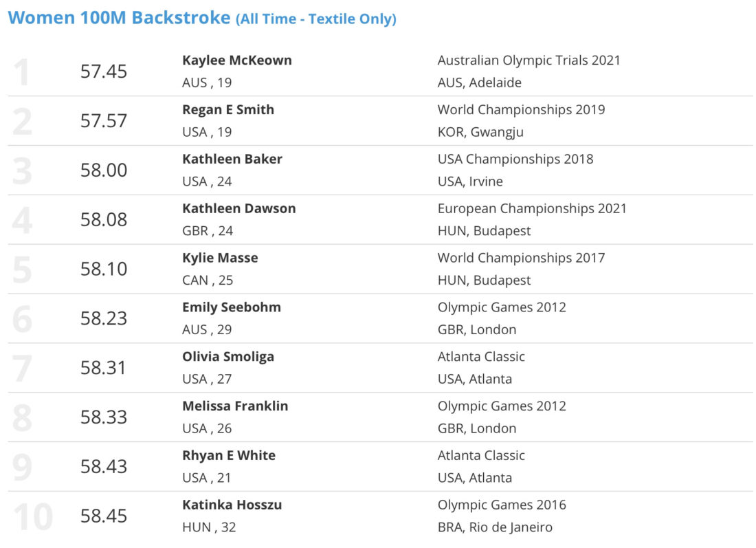Select Rhyan E White's name

(x=229, y=455)
